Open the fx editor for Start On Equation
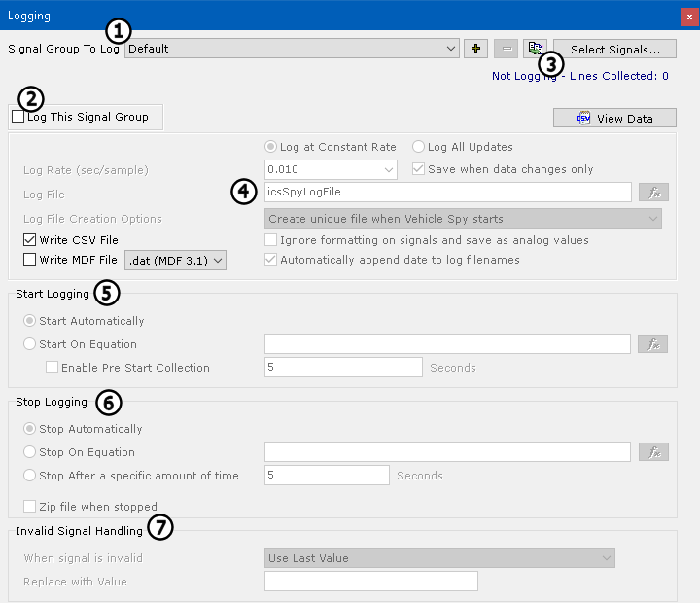This screenshot has width=700, height=603. [653, 343]
